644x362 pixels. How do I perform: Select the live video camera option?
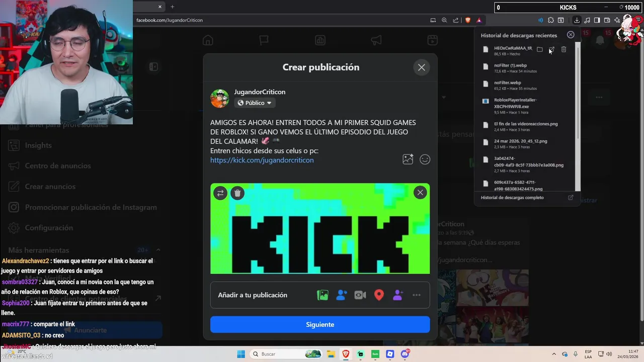coord(360,295)
